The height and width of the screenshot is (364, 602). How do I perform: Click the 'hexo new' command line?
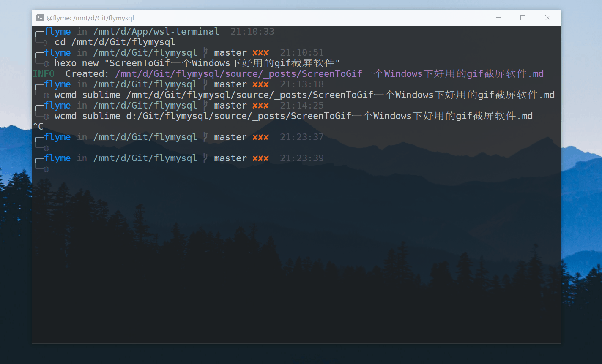[197, 63]
